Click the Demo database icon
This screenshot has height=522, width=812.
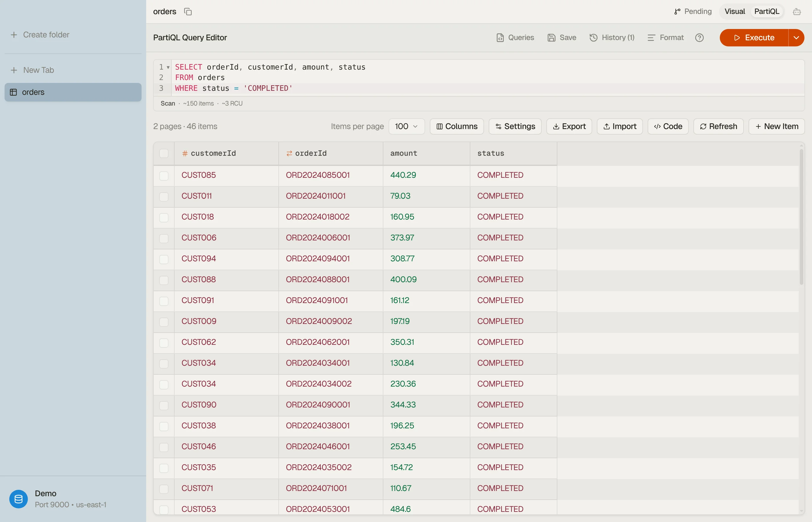pyautogui.click(x=19, y=499)
